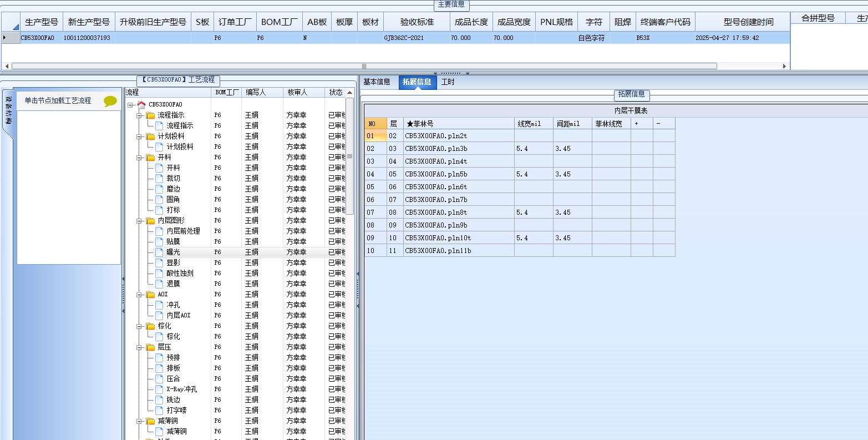
Task: Click the document icon beside 显影
Action: tap(159, 262)
